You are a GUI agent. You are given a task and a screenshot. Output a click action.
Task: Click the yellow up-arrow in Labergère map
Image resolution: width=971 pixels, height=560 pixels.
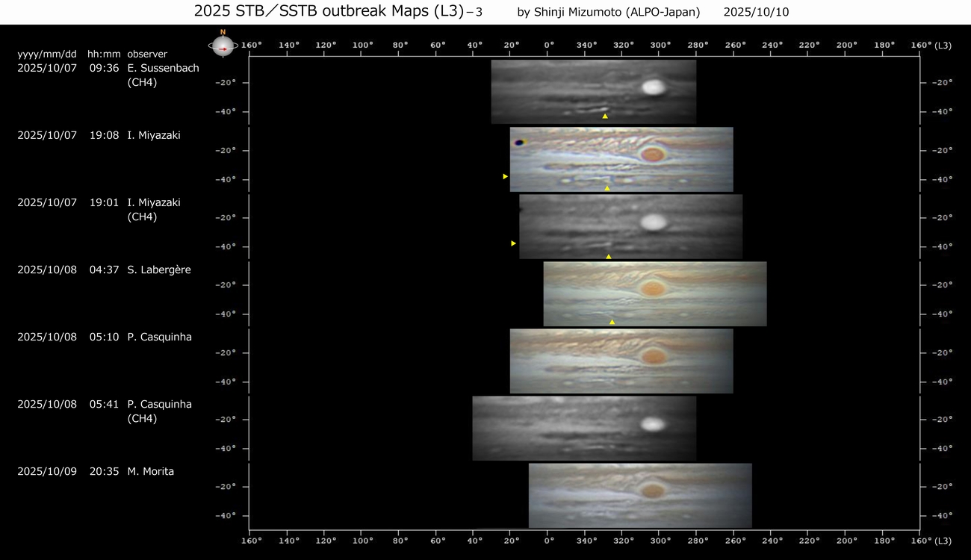click(612, 322)
